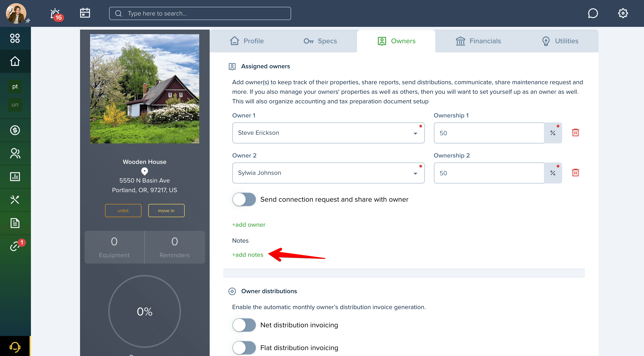Open contacts people icon in sidebar
Image resolution: width=644 pixels, height=356 pixels.
(15, 153)
